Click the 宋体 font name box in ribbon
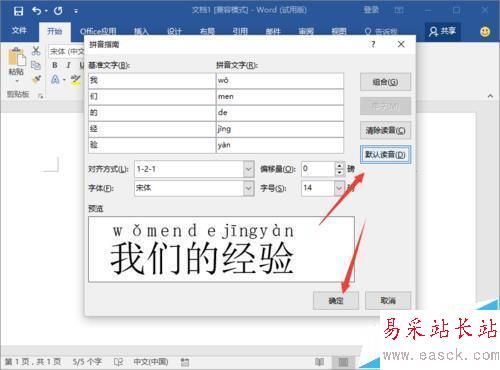500x370 pixels. point(67,51)
